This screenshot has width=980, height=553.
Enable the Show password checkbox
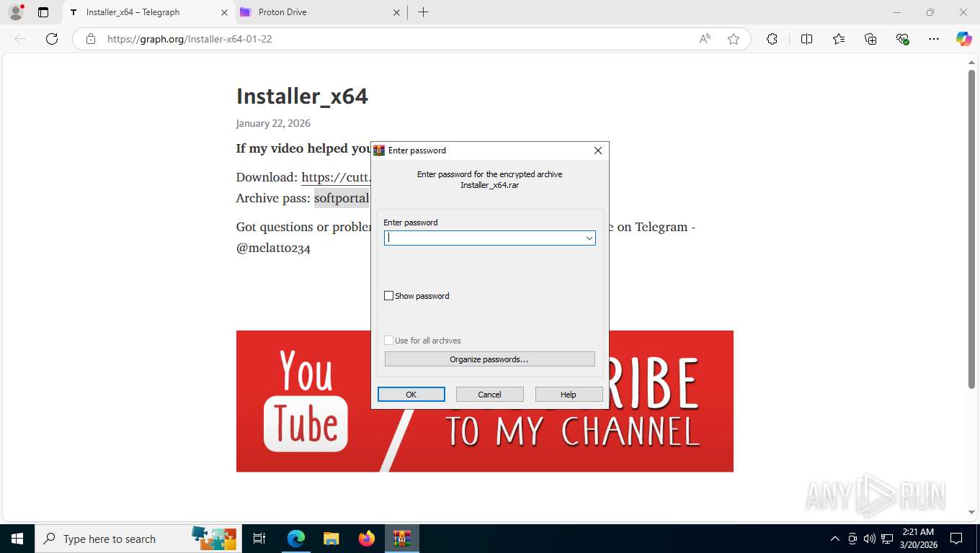coord(389,296)
